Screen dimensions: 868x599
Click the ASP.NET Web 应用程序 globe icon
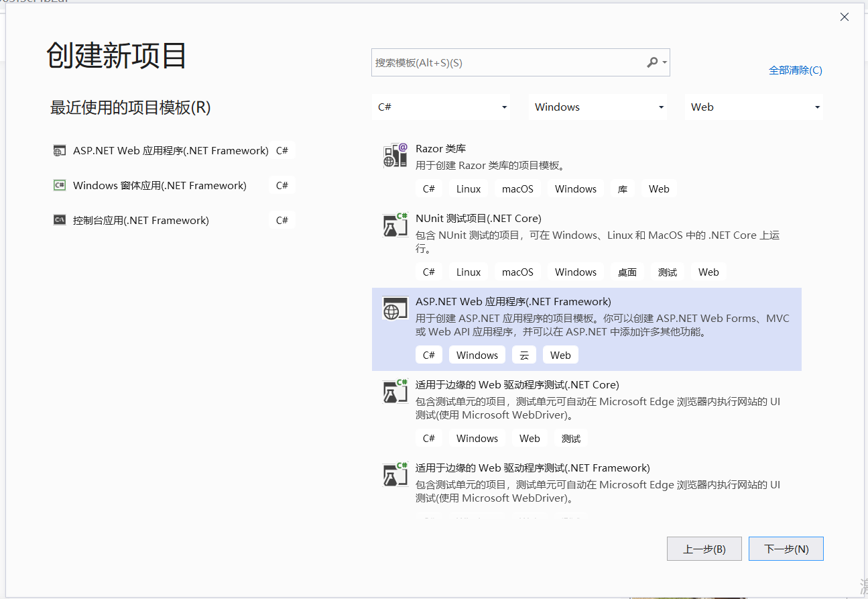[395, 309]
